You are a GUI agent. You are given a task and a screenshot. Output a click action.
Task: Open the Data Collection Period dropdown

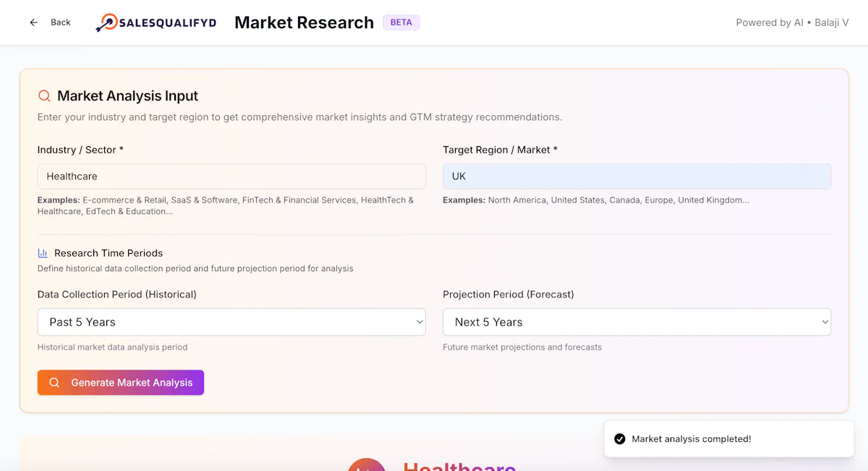pos(231,322)
